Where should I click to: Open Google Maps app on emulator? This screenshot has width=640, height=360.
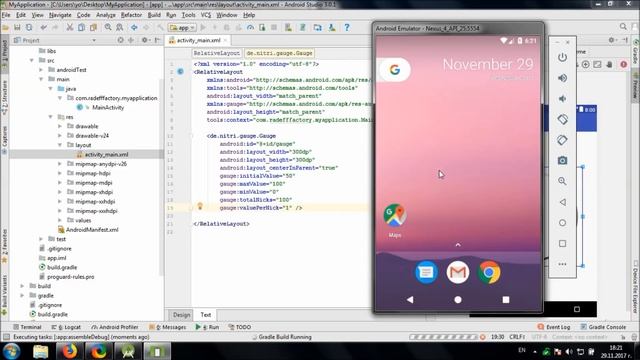(x=395, y=215)
